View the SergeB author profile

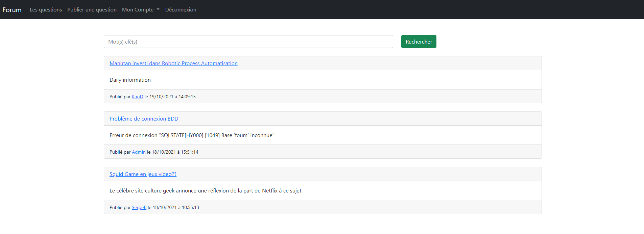(x=139, y=208)
